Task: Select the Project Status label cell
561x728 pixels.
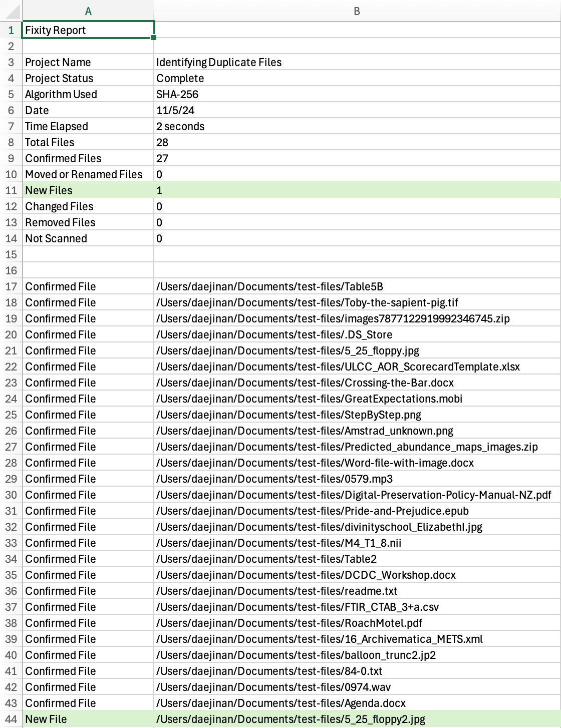Action: click(x=88, y=78)
